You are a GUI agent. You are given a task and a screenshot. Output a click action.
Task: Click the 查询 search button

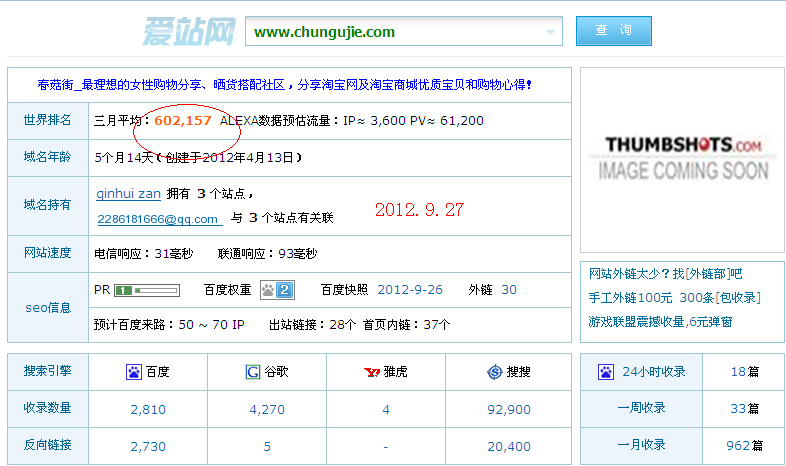tap(613, 31)
